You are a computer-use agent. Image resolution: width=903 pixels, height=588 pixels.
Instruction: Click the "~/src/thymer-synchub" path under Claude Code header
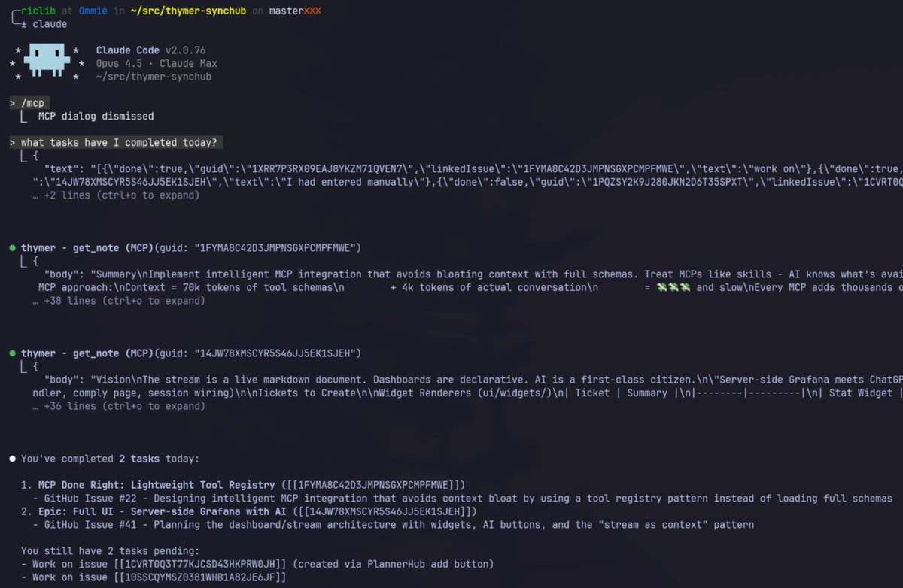pos(154,77)
